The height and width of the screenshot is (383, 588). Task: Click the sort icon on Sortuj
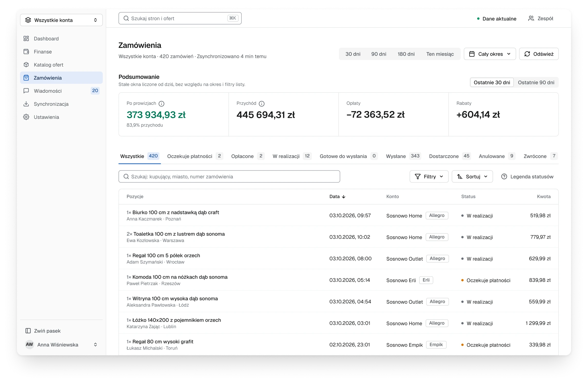pos(460,176)
